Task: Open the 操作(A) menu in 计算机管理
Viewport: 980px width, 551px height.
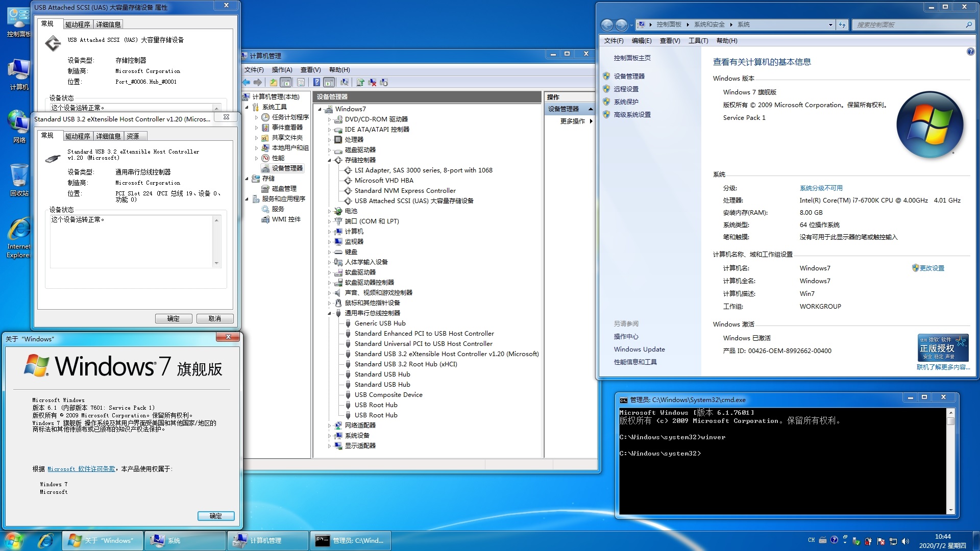Action: [x=282, y=70]
